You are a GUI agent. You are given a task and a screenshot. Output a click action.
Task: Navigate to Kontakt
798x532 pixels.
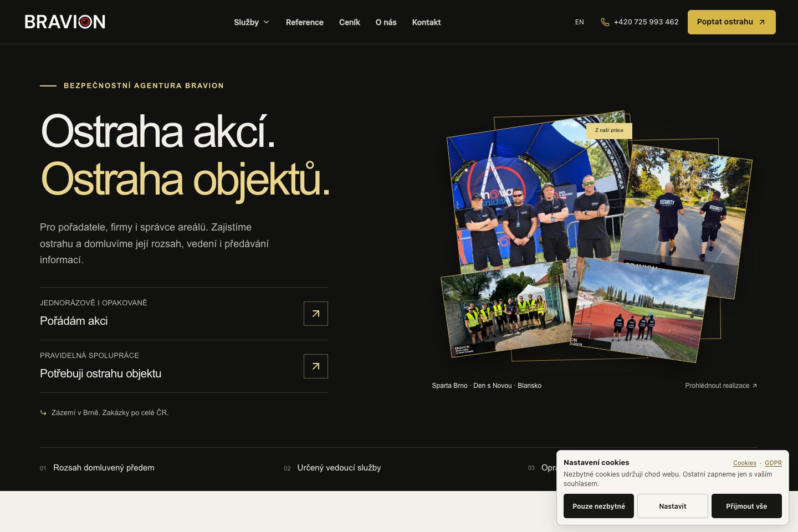pyautogui.click(x=427, y=22)
